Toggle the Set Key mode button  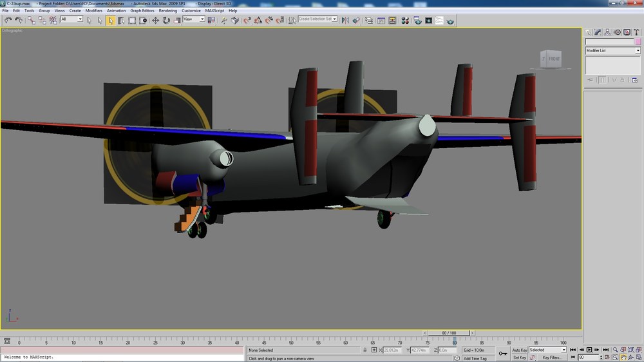520,357
